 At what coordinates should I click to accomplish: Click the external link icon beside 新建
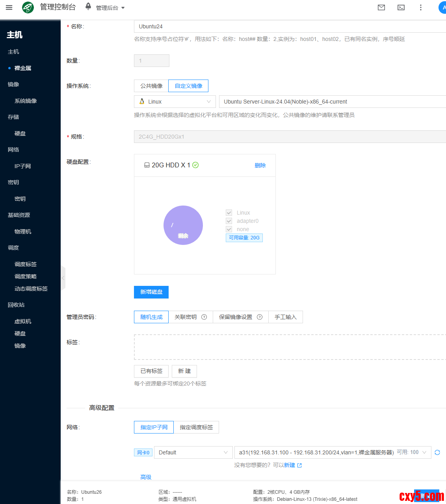click(299, 465)
